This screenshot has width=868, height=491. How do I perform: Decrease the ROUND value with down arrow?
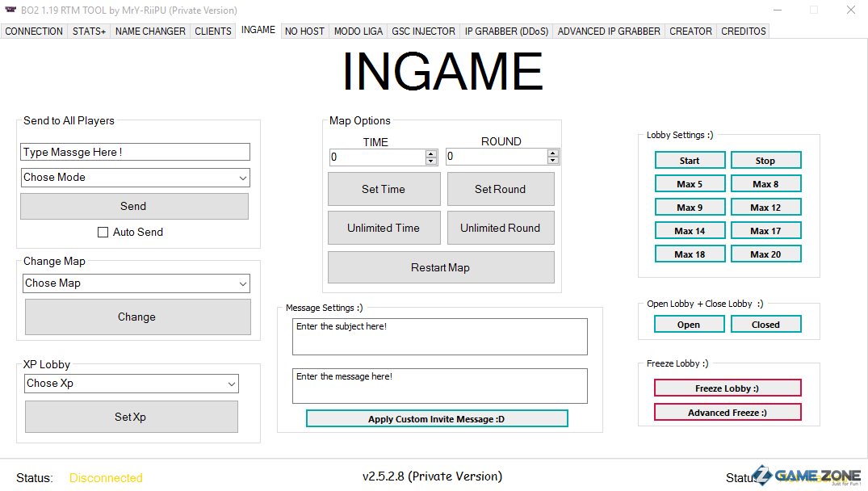coord(552,161)
